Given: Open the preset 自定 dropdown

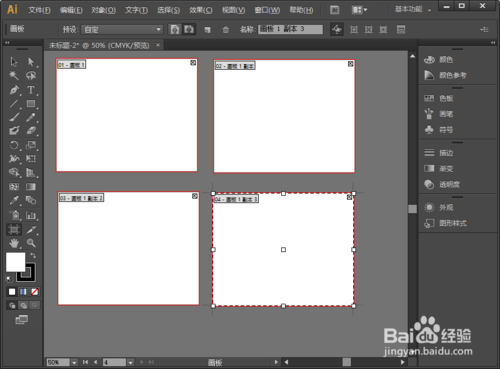Looking at the screenshot, I should pyautogui.click(x=122, y=30).
